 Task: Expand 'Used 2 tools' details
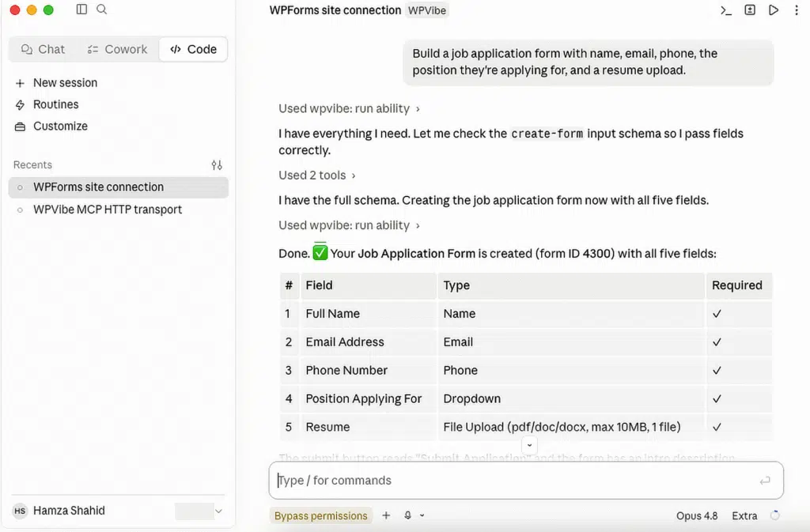tap(317, 175)
